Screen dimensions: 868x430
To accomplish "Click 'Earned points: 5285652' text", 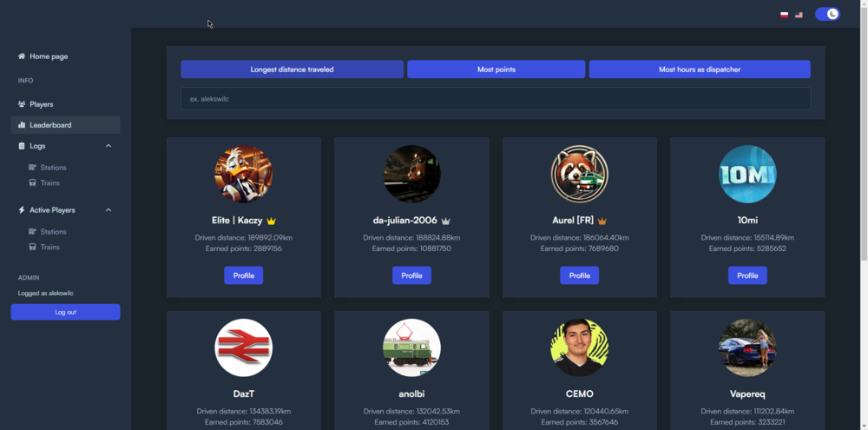I will click(x=748, y=248).
